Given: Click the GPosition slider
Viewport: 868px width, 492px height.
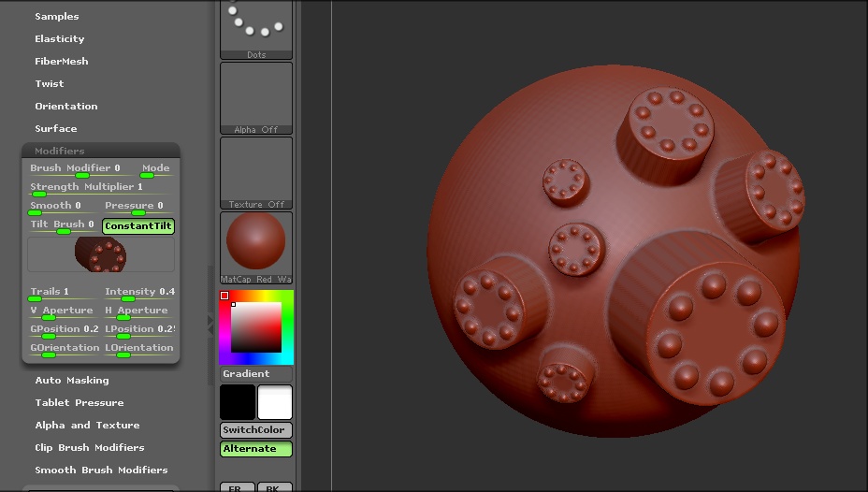Looking at the screenshot, I should click(x=64, y=330).
